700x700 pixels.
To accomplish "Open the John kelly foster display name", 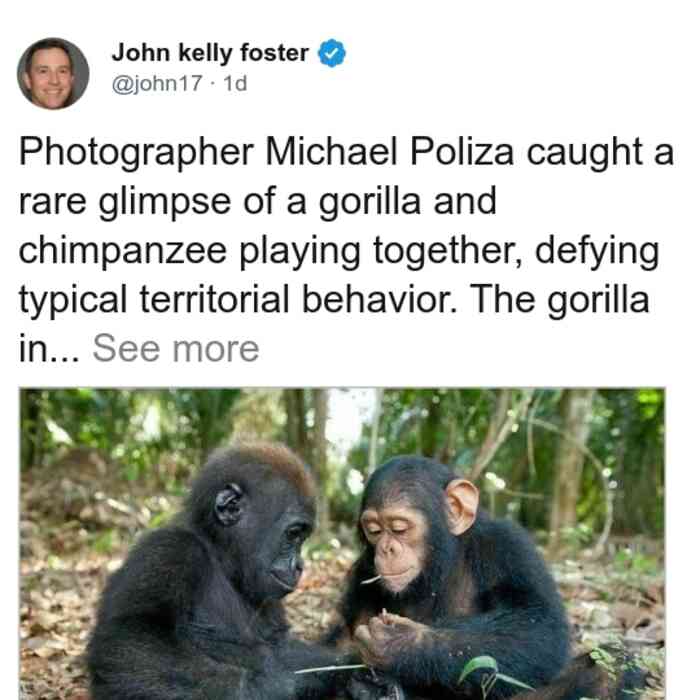I will [x=210, y=53].
